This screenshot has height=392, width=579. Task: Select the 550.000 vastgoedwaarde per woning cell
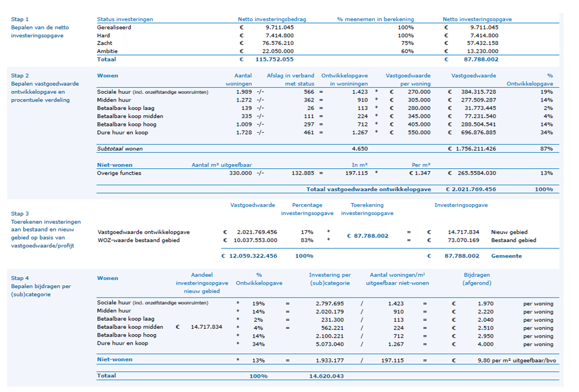(x=416, y=133)
